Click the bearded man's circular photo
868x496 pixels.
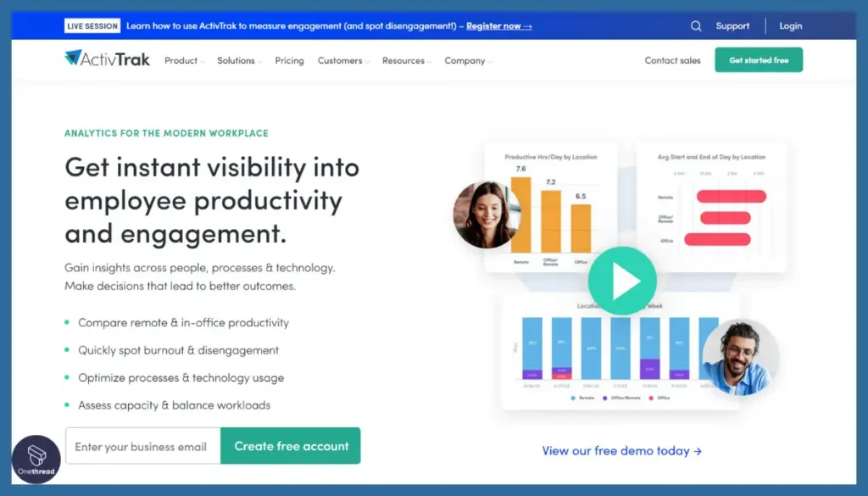[740, 357]
